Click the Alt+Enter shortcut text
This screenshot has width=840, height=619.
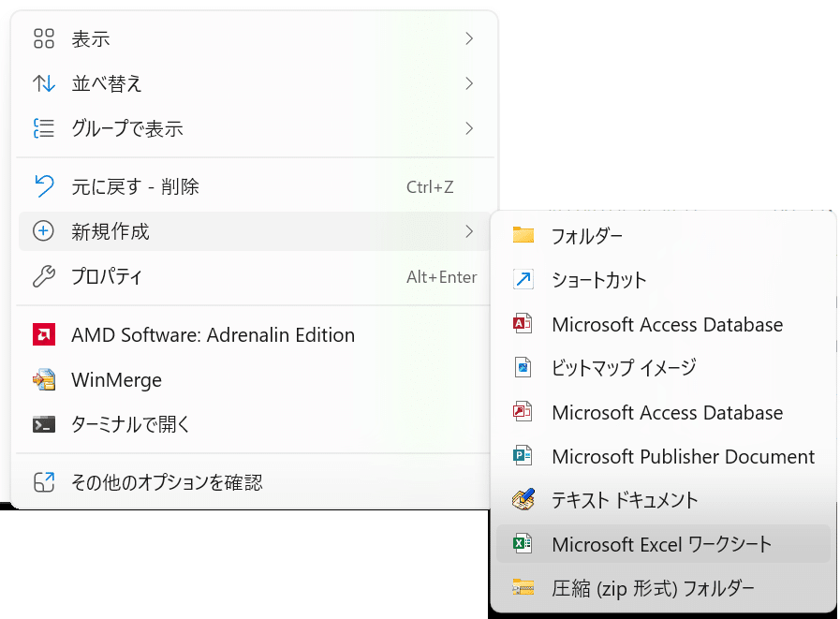[x=441, y=276]
